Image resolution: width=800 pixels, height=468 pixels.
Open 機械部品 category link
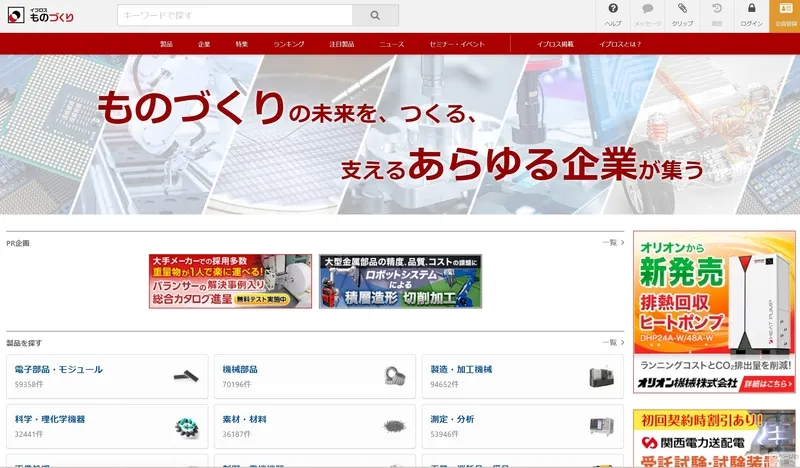pyautogui.click(x=240, y=370)
